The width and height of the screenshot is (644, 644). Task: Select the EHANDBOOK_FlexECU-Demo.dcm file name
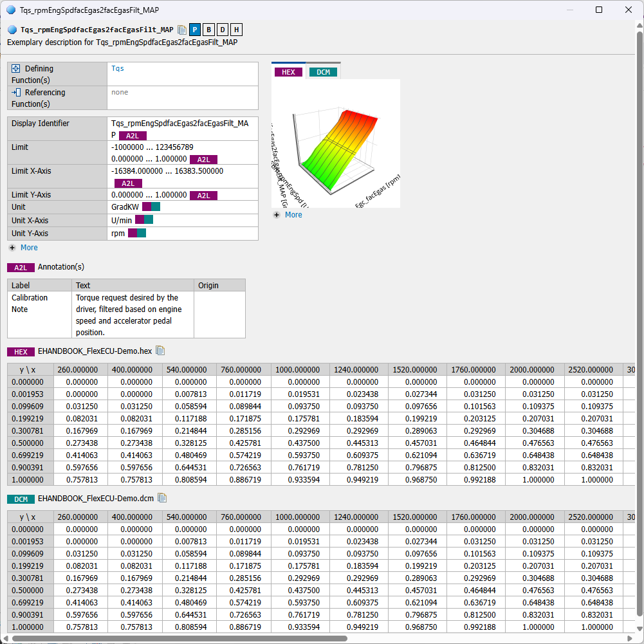click(x=96, y=499)
